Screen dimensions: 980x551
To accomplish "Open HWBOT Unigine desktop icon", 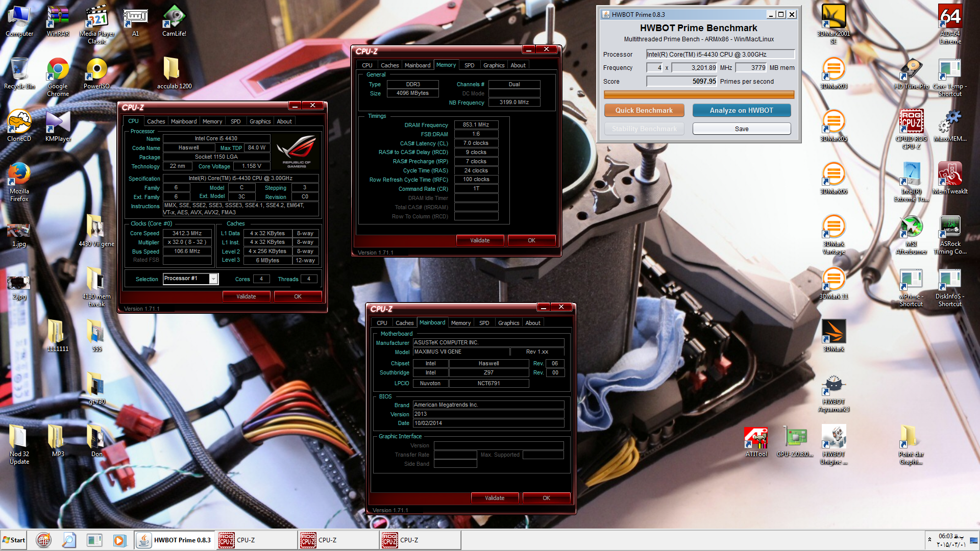I will pyautogui.click(x=834, y=444).
